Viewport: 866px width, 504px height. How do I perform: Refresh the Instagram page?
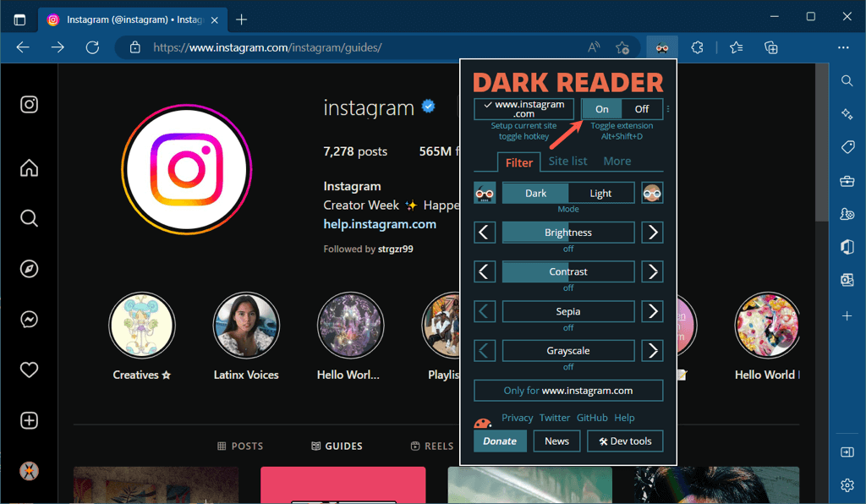point(92,47)
